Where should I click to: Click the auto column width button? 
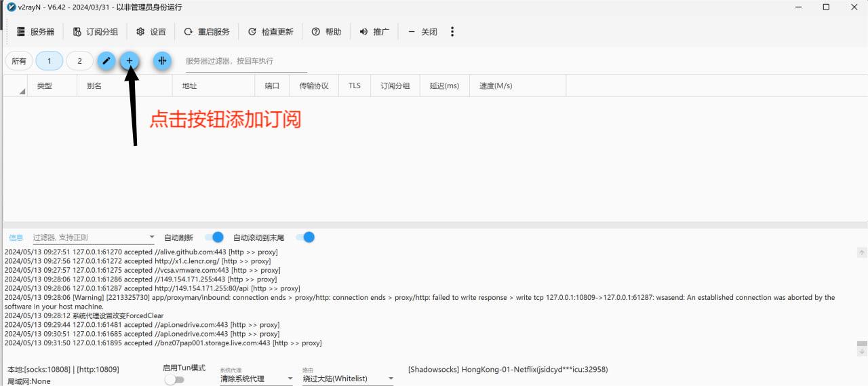pos(162,61)
